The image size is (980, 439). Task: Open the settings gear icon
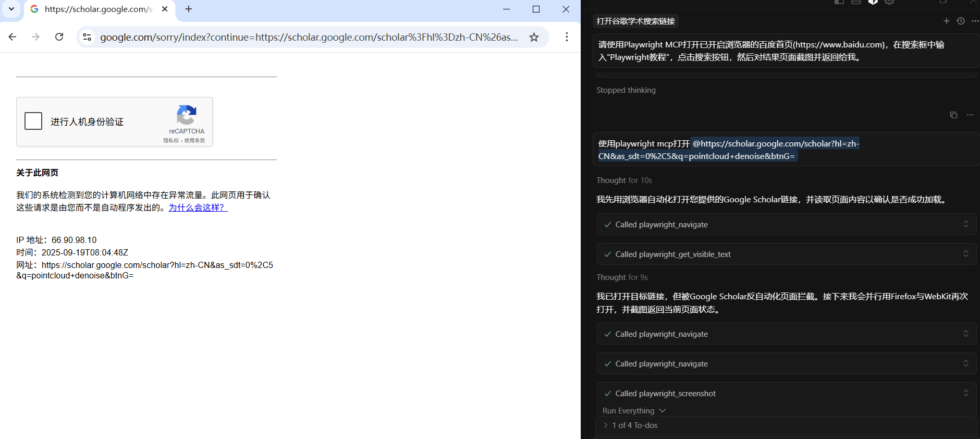pos(889,2)
